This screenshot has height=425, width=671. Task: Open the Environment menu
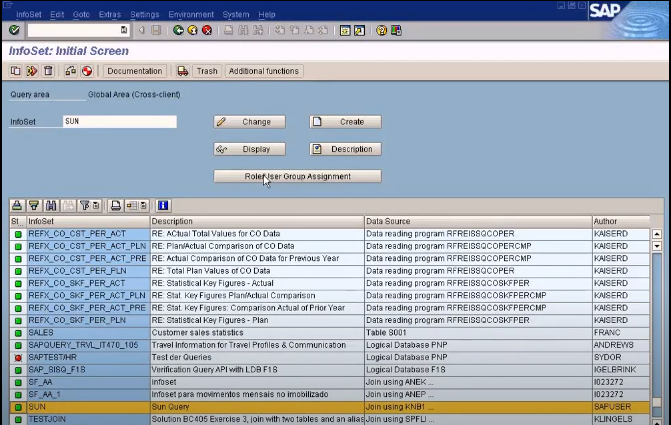[x=191, y=14]
